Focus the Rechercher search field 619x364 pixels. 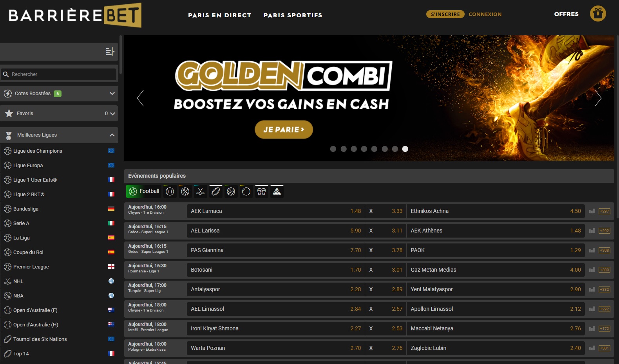pyautogui.click(x=59, y=74)
